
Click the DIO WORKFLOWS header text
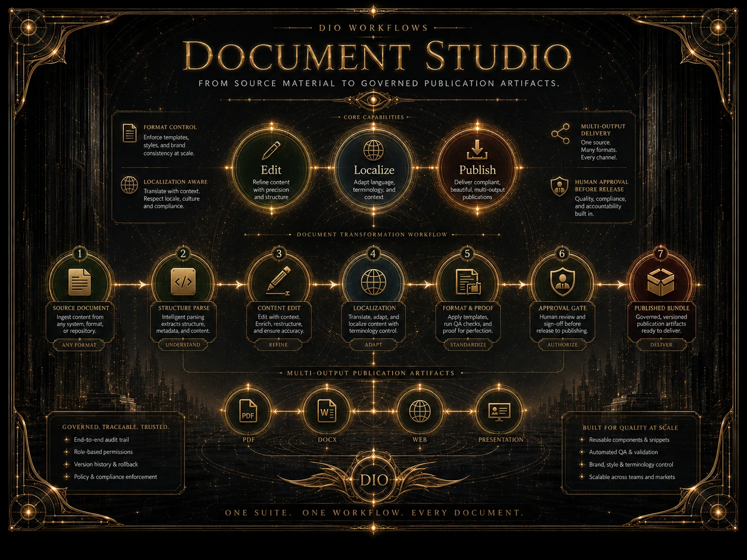click(x=373, y=28)
